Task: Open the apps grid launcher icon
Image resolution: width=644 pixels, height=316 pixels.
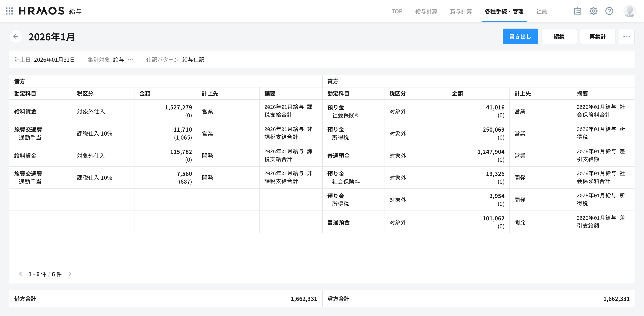Action: pos(9,11)
